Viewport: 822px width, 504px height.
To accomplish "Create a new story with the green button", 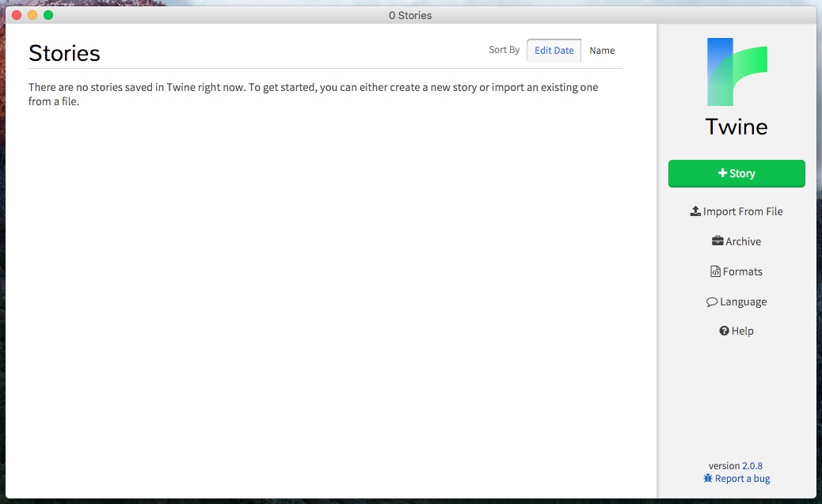I will (x=736, y=173).
